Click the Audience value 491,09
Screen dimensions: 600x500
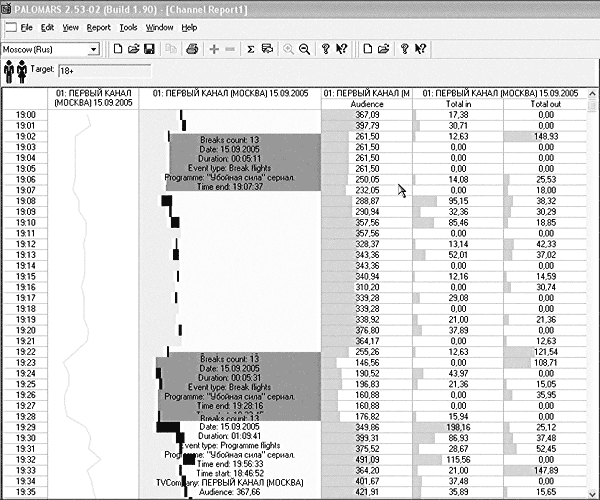367,459
